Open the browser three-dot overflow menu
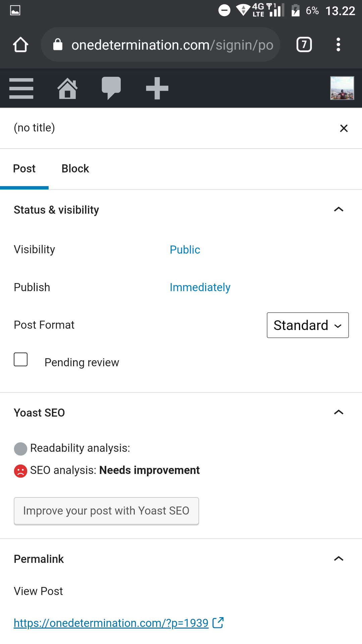The width and height of the screenshot is (362, 644). point(338,45)
